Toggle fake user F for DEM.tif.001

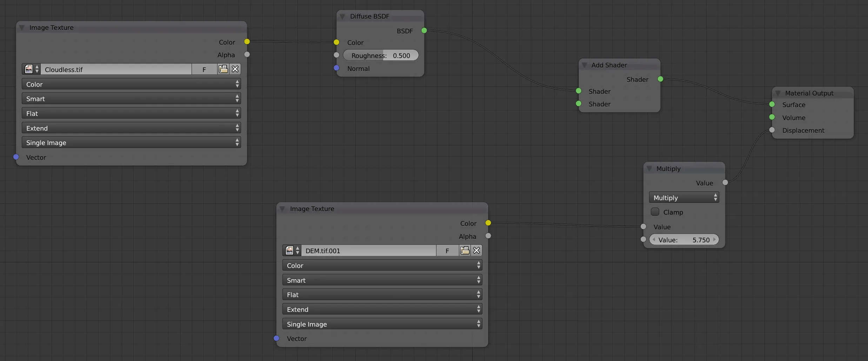point(447,250)
